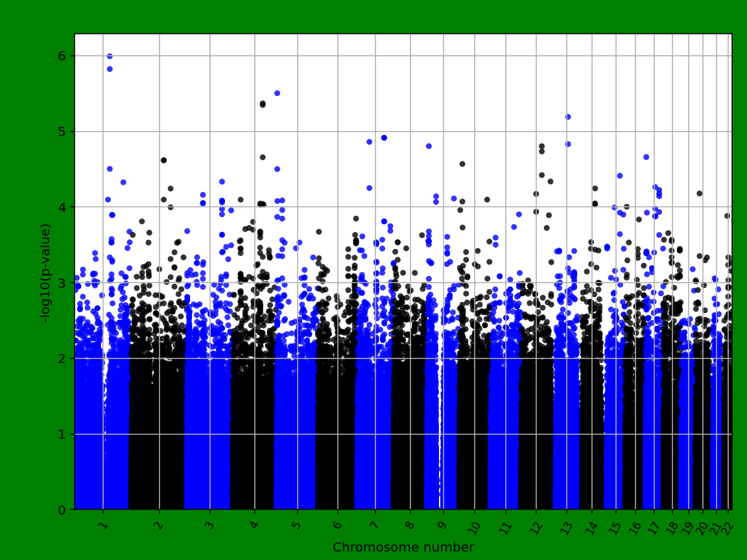Click the blue peak point on chromosome 17
The width and height of the screenshot is (747, 560).
click(646, 157)
